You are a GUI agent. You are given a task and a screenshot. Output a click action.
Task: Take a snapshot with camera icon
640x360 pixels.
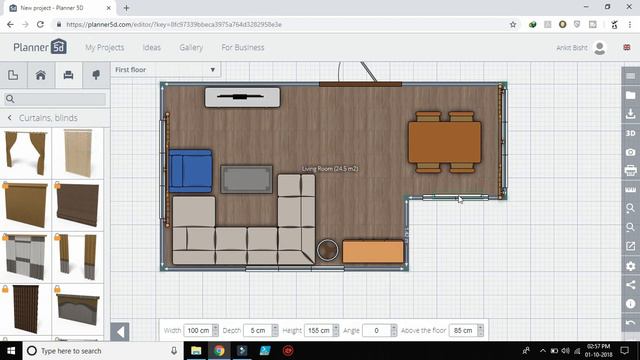click(x=631, y=152)
